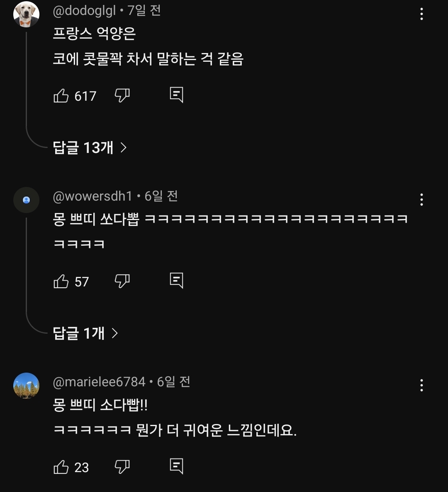This screenshot has height=492, width=448.
Task: Reply to the @wowersdh1 comment
Action: [x=176, y=281]
